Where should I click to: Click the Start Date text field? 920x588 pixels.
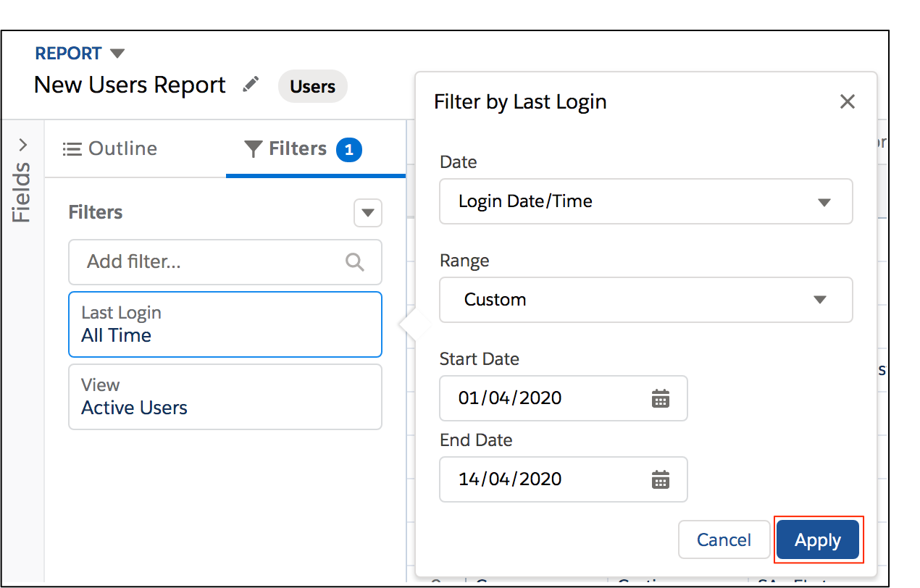pyautogui.click(x=543, y=398)
